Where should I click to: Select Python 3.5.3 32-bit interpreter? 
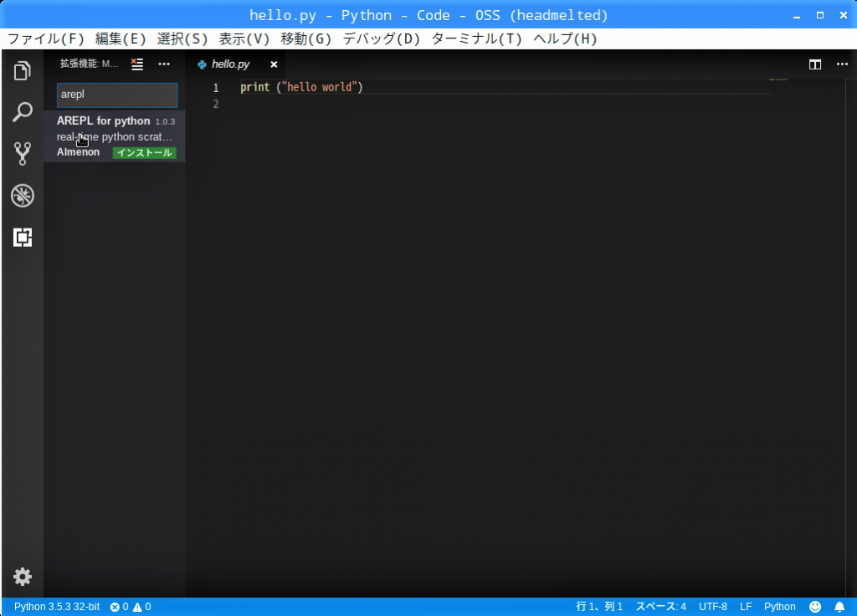(57, 607)
